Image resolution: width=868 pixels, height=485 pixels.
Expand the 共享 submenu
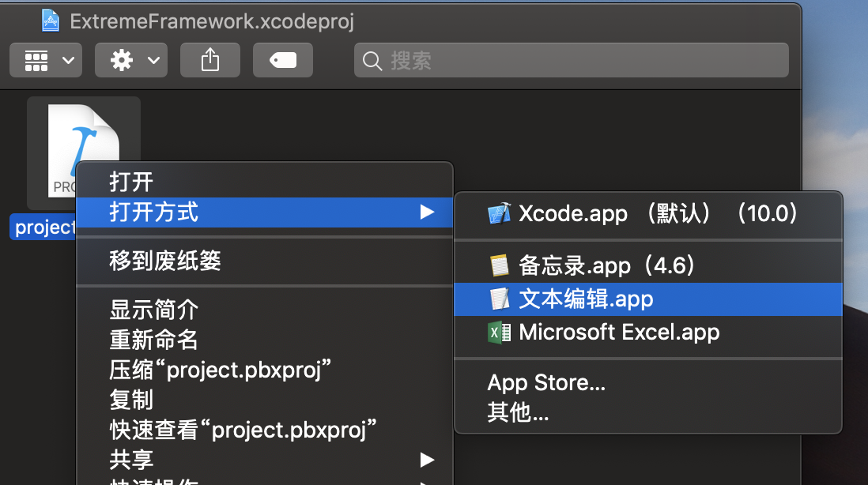pos(265,460)
